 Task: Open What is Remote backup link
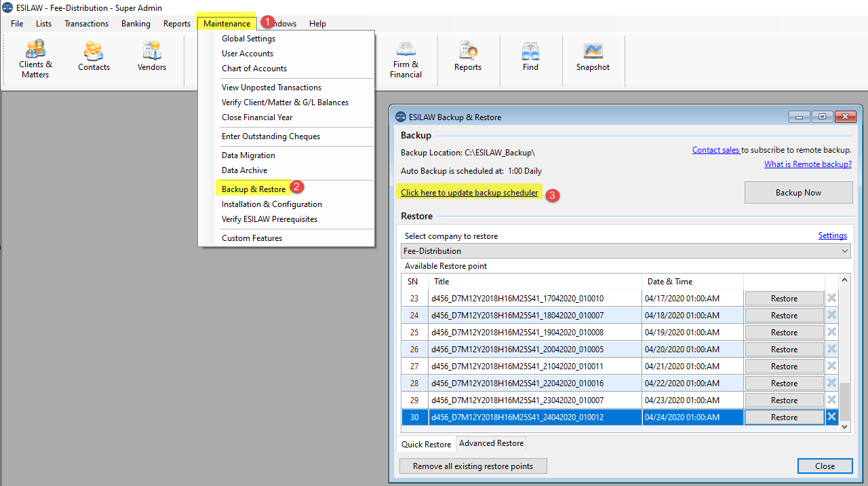click(808, 164)
